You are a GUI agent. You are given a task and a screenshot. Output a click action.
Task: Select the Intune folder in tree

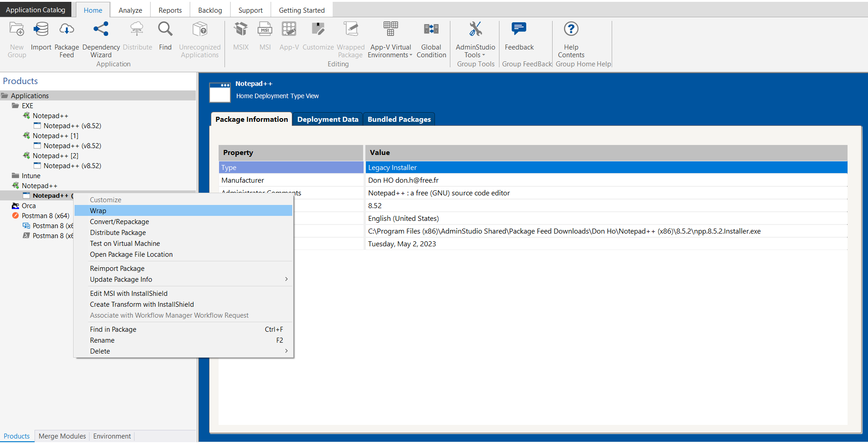tap(31, 176)
